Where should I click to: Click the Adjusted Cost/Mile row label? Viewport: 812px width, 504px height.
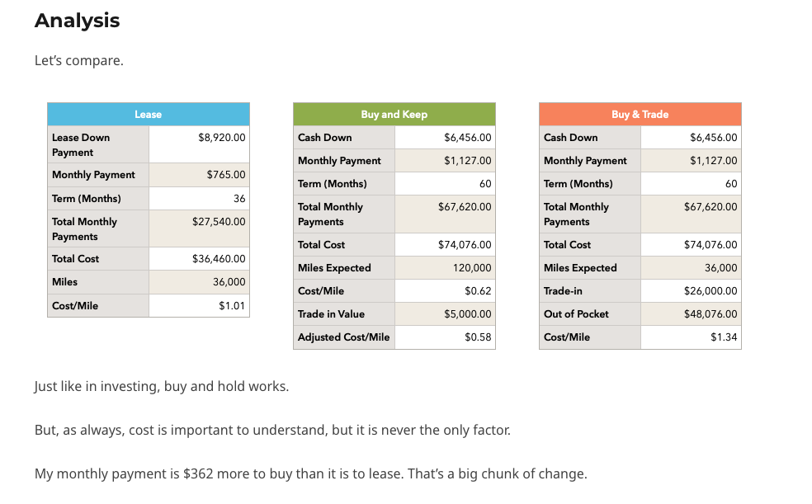pos(343,337)
